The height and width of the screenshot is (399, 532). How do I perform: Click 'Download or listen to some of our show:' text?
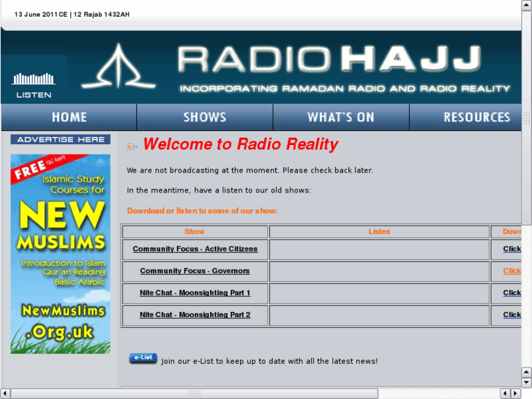click(x=202, y=211)
